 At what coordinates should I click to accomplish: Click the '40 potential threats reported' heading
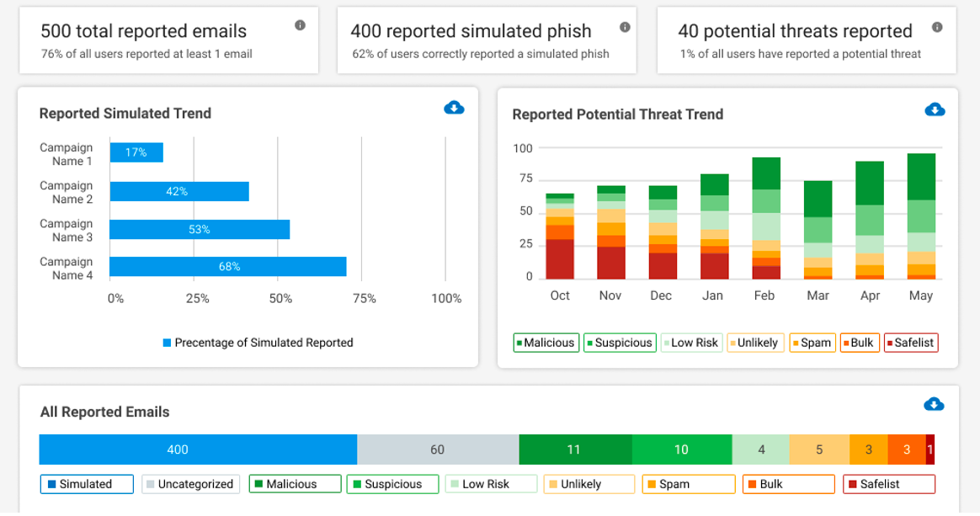tap(795, 31)
